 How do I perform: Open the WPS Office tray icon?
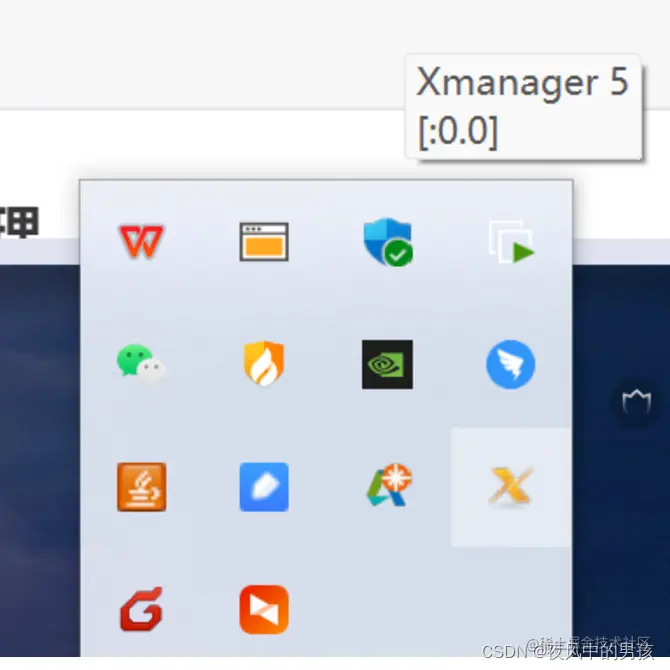point(141,241)
